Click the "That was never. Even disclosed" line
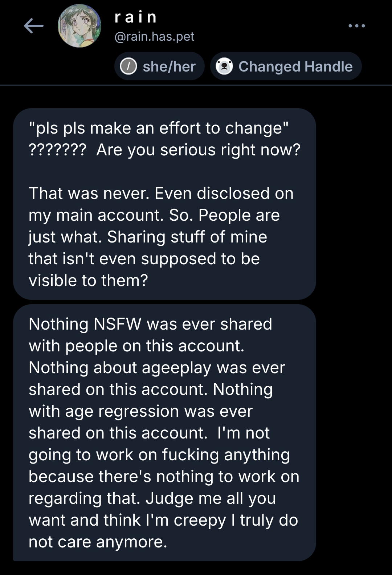 click(161, 193)
